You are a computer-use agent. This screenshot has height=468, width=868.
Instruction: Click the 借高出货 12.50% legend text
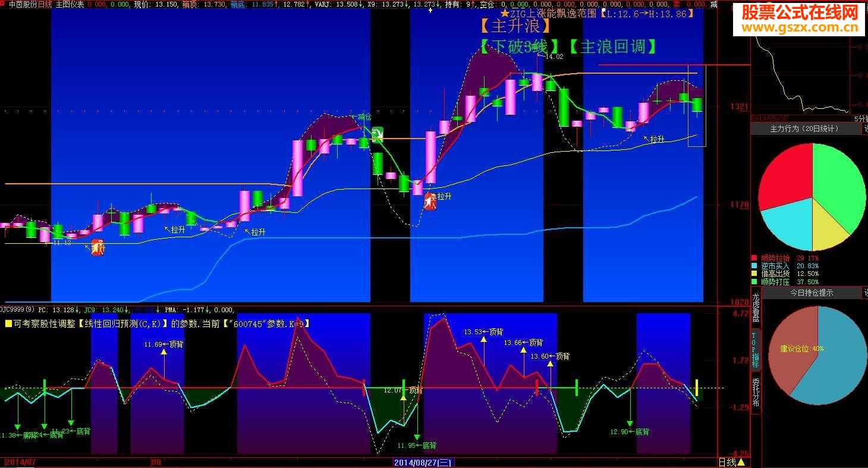pos(790,274)
